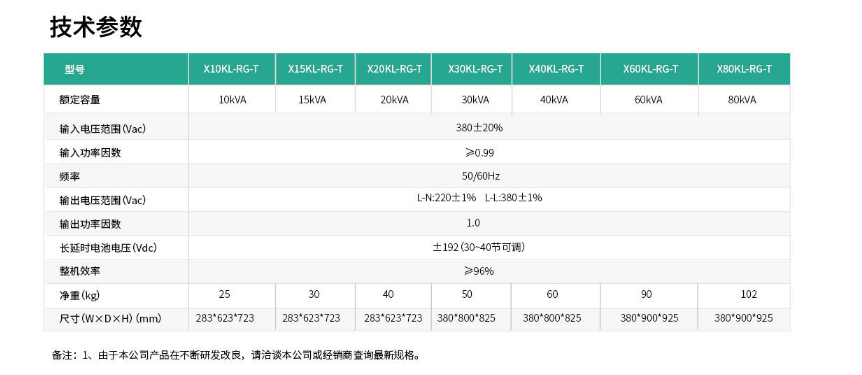This screenshot has width=862, height=375.
Task: Click the 380±20% value
Action: [479, 128]
